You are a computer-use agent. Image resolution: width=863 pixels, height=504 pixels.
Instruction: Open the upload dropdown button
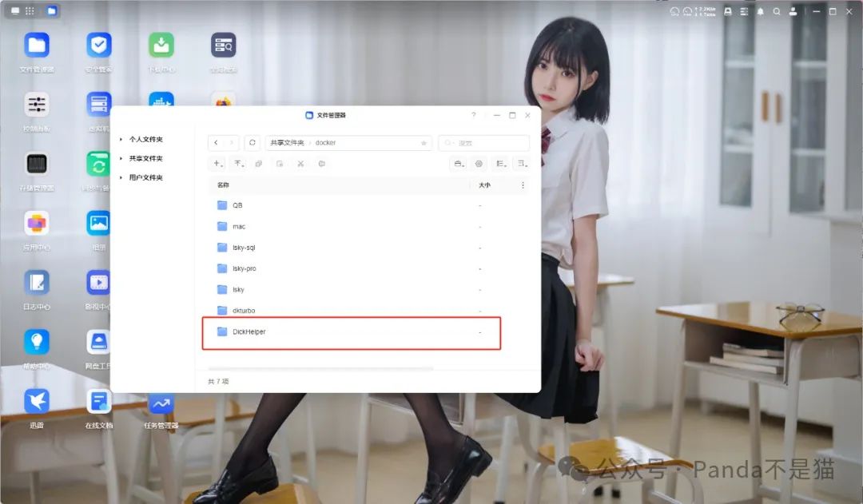click(x=239, y=164)
